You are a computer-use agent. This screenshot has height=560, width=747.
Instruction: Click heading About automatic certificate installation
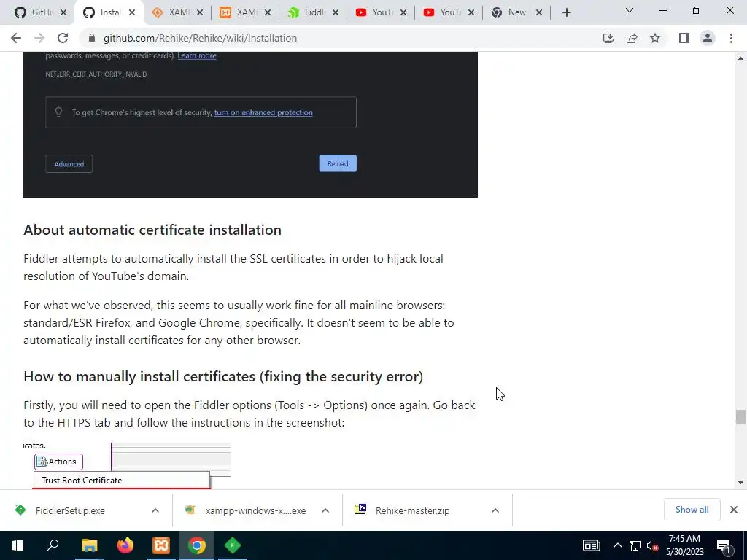coord(152,230)
